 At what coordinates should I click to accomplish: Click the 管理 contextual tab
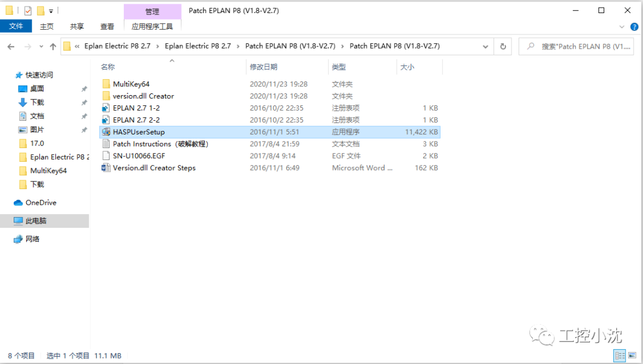coord(152,11)
